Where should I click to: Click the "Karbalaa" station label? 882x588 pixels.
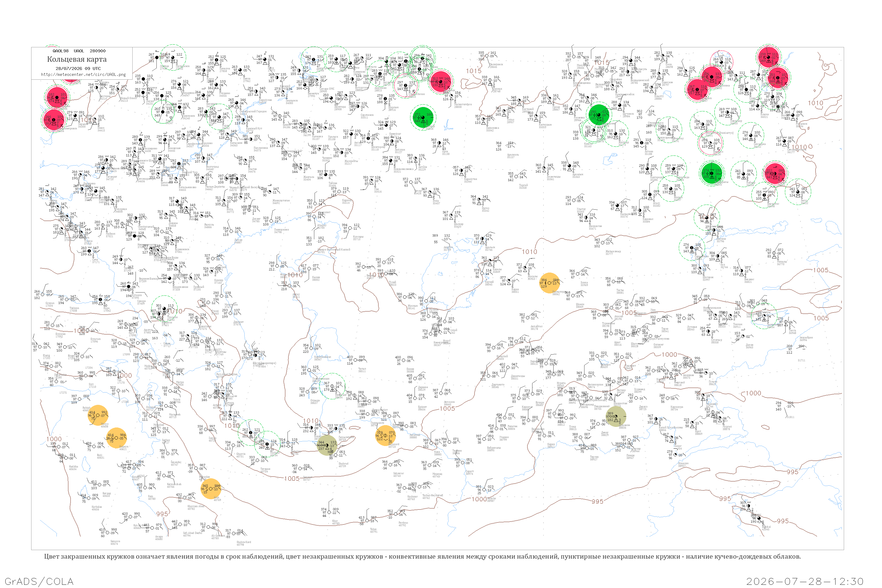[96, 507]
